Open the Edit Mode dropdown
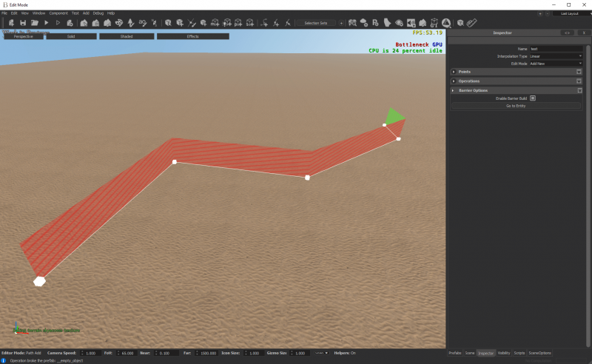Viewport: 592px width, 364px height. click(556, 64)
